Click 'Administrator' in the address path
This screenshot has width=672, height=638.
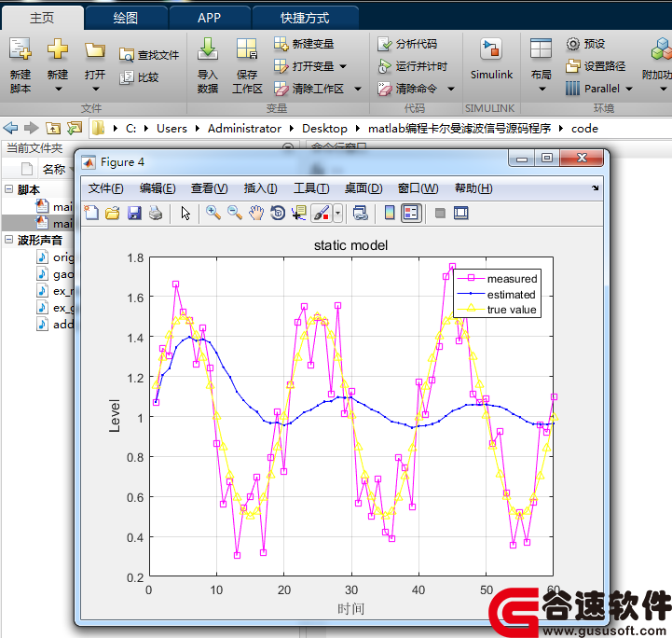[244, 128]
